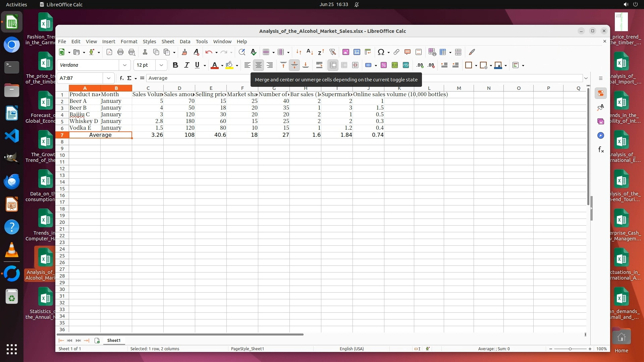644x362 pixels.
Task: Open the Data menu
Action: pyautogui.click(x=185, y=42)
